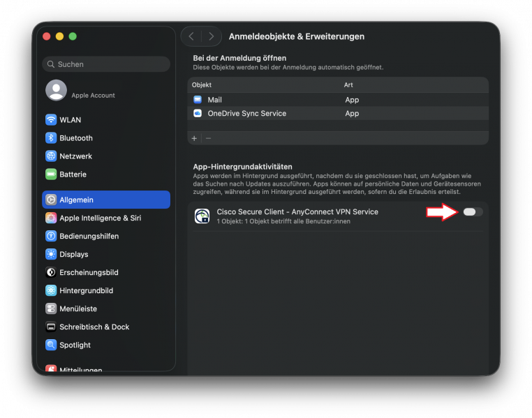The image size is (532, 418).
Task: Open Menüleiste settings
Action: pos(106,308)
